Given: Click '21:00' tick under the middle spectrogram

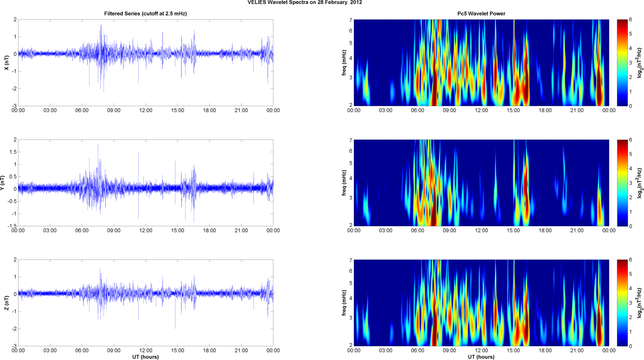Looking at the screenshot, I should pos(577,231).
